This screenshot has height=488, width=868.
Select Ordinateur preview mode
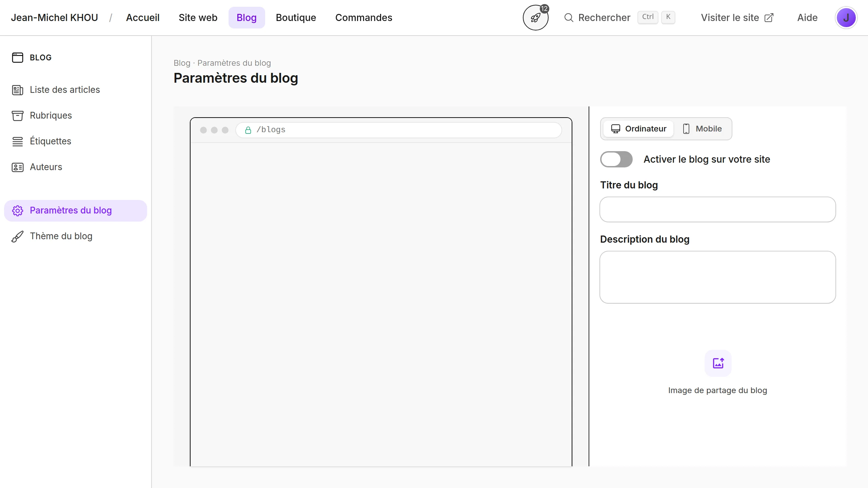[639, 129]
